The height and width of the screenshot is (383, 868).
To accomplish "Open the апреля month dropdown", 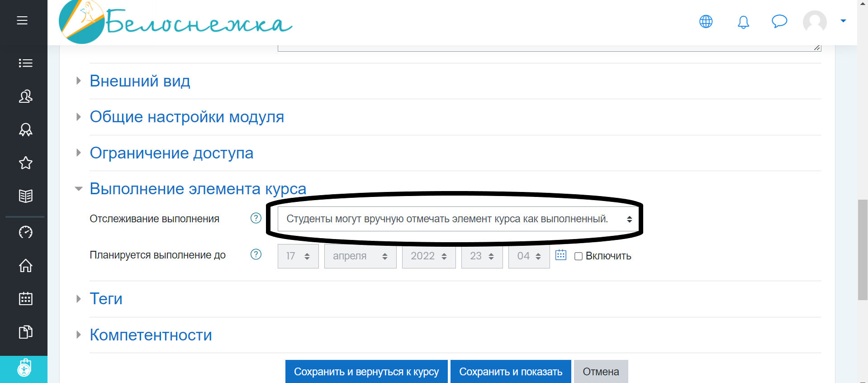I will click(x=360, y=256).
